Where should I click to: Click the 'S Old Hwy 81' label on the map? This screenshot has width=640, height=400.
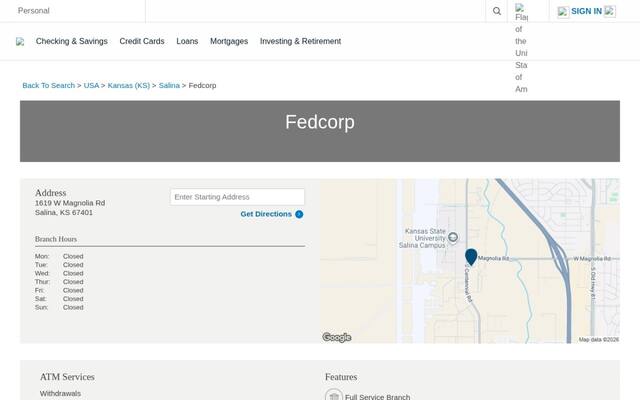[x=593, y=282]
